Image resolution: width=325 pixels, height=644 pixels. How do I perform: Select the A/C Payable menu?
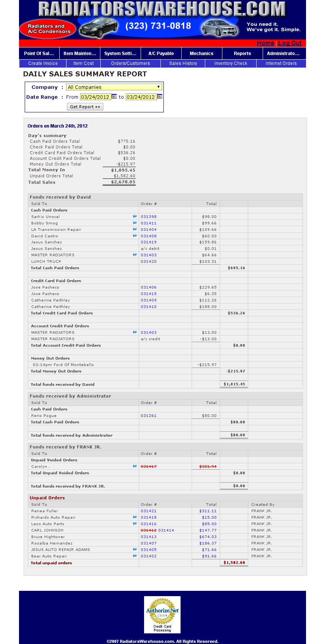tap(161, 54)
